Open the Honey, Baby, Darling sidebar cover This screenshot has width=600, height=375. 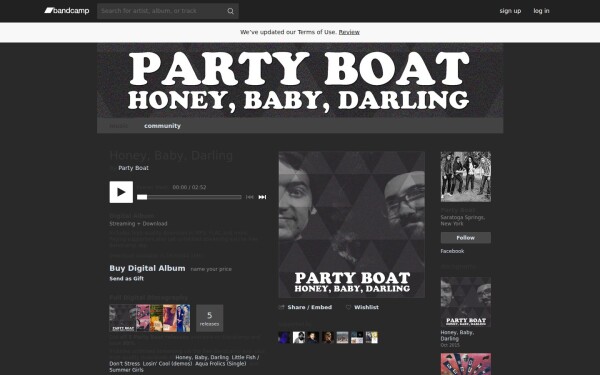(x=466, y=302)
